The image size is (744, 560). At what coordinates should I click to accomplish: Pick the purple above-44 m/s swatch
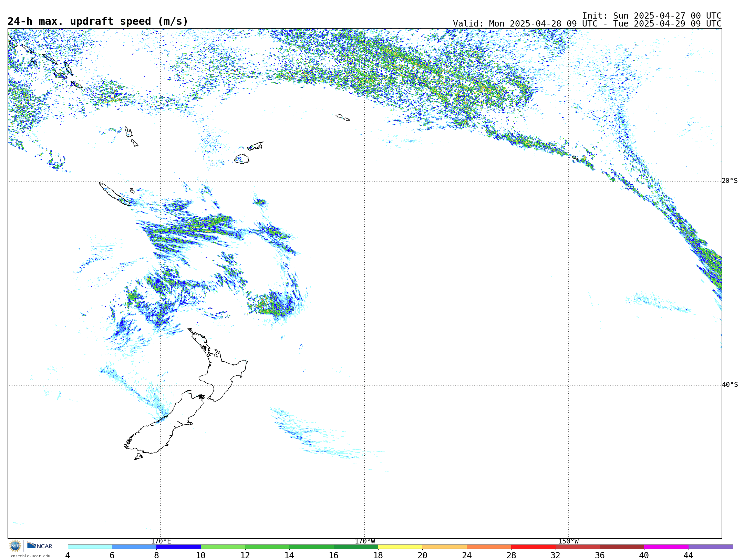click(x=711, y=547)
